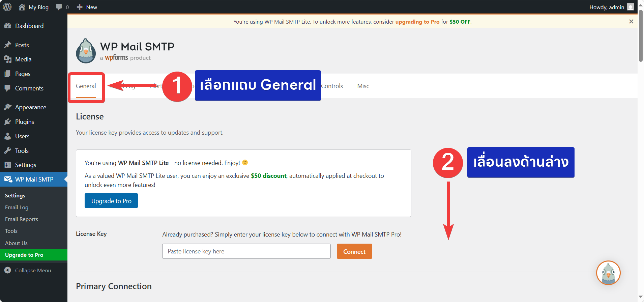This screenshot has width=644, height=302.
Task: Open the + New content menu
Action: click(87, 7)
